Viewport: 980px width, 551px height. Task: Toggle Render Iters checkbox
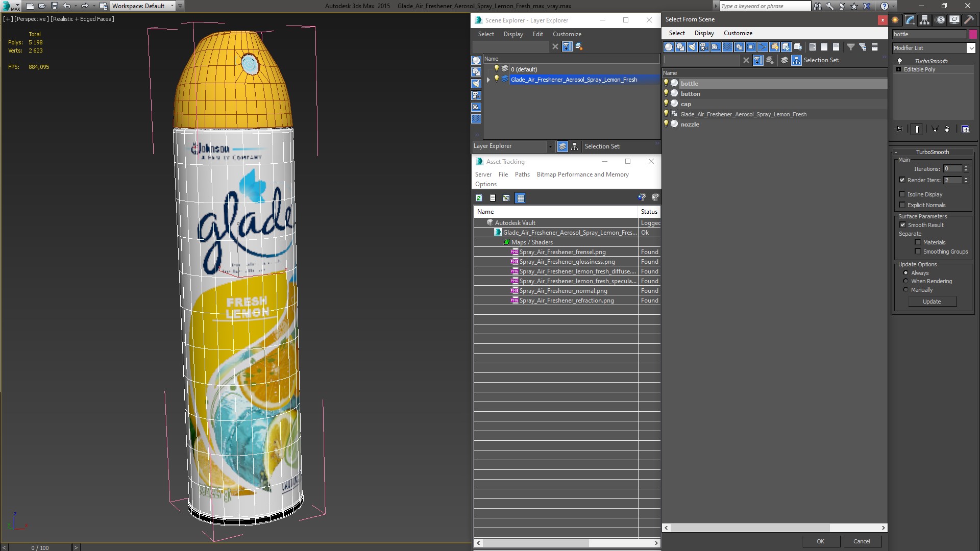coord(902,180)
